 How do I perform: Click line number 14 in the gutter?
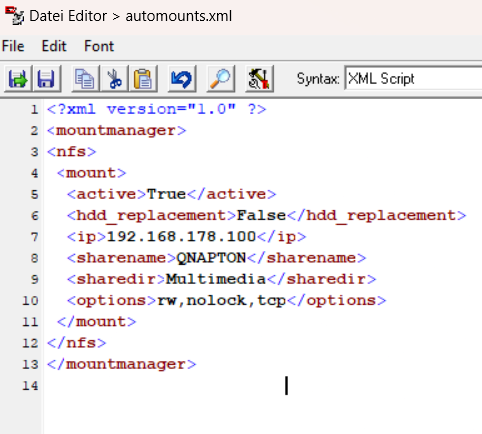click(30, 386)
